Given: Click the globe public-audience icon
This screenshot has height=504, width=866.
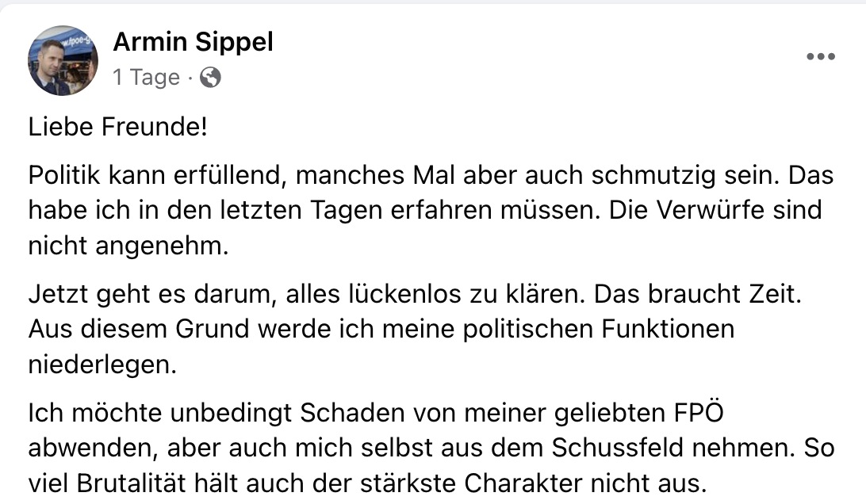Looking at the screenshot, I should point(210,78).
